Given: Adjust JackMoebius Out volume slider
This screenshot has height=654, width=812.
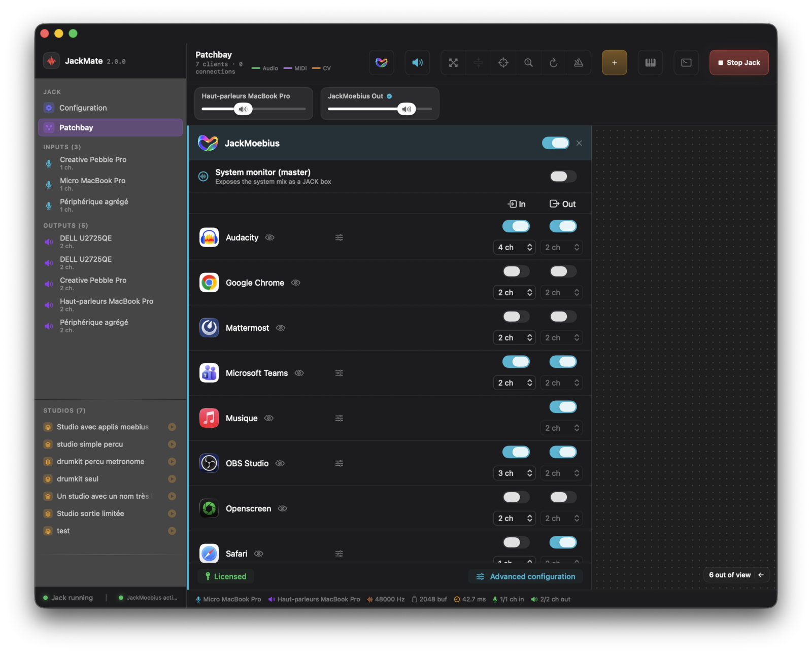Looking at the screenshot, I should [380, 109].
